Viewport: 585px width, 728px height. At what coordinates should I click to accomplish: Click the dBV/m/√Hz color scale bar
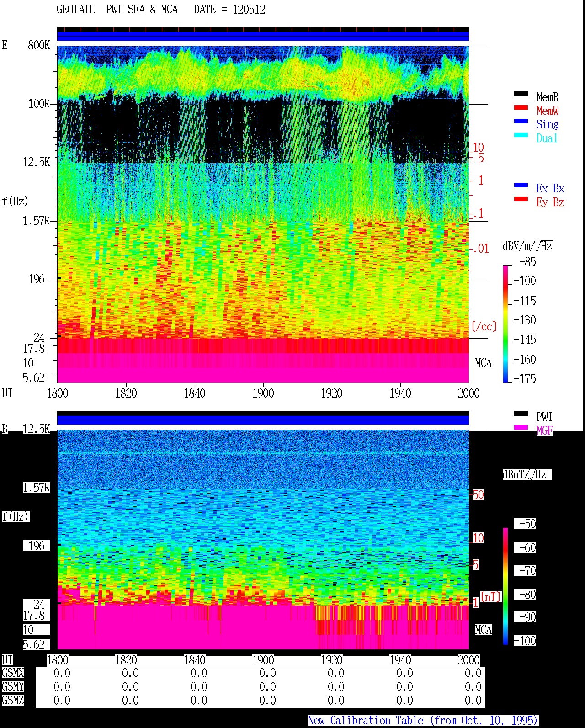pyautogui.click(x=505, y=324)
